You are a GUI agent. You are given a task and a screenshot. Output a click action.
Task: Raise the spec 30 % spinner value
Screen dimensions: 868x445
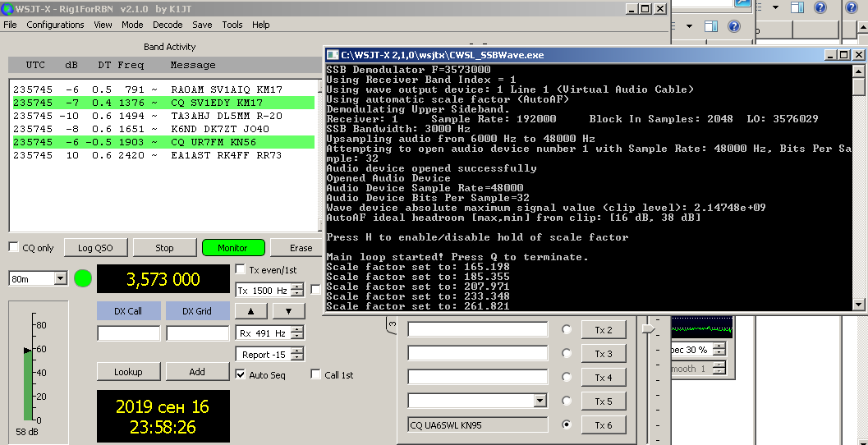pos(719,346)
